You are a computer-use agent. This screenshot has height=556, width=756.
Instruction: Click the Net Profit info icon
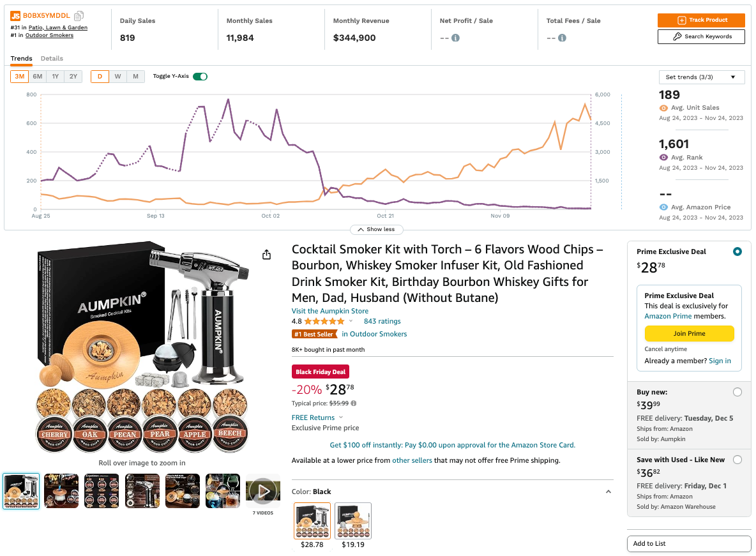(x=455, y=38)
